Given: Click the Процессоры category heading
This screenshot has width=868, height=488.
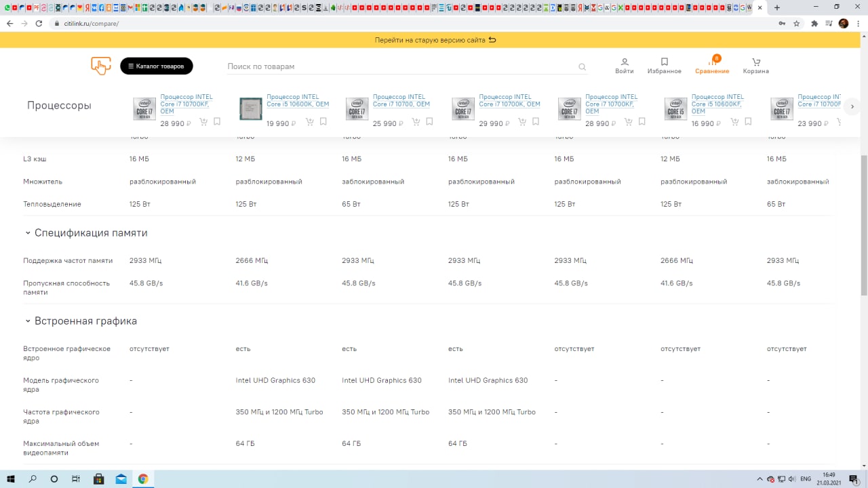Looking at the screenshot, I should click(x=59, y=105).
